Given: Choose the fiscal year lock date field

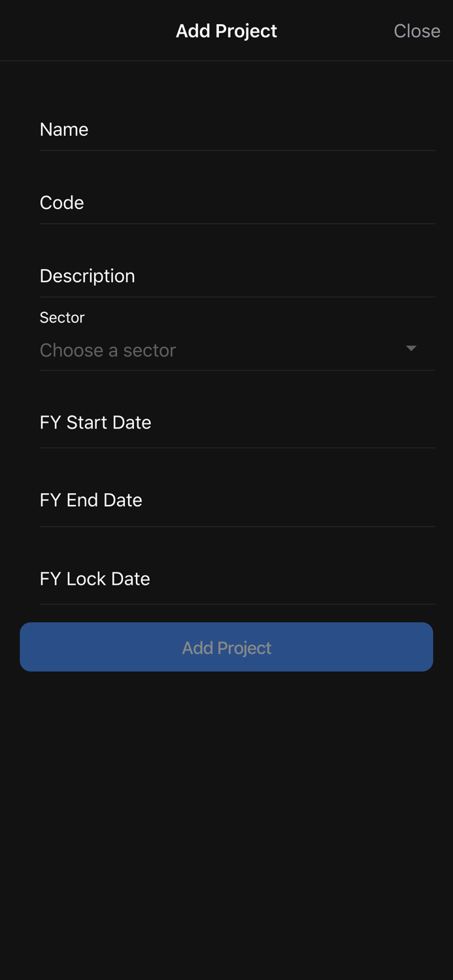Looking at the screenshot, I should [x=237, y=579].
